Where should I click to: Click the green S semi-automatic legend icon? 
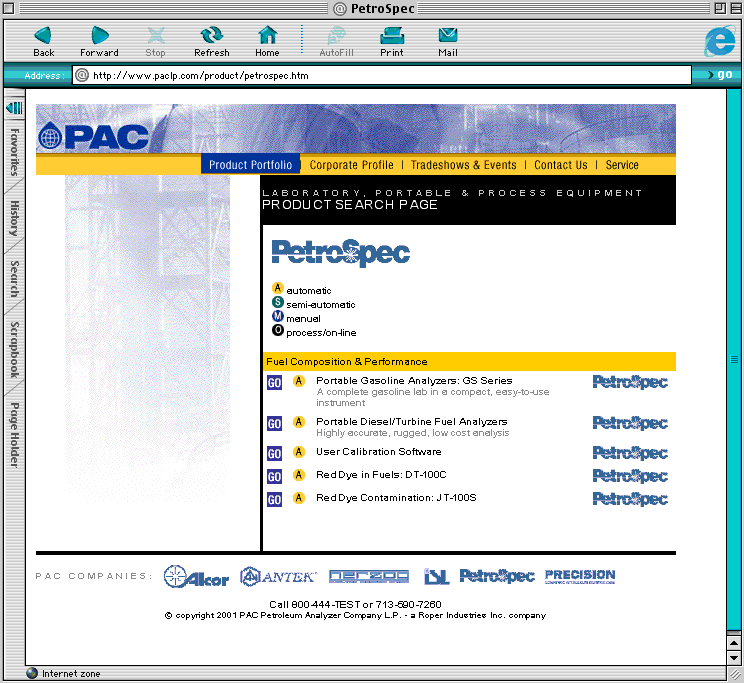click(278, 302)
